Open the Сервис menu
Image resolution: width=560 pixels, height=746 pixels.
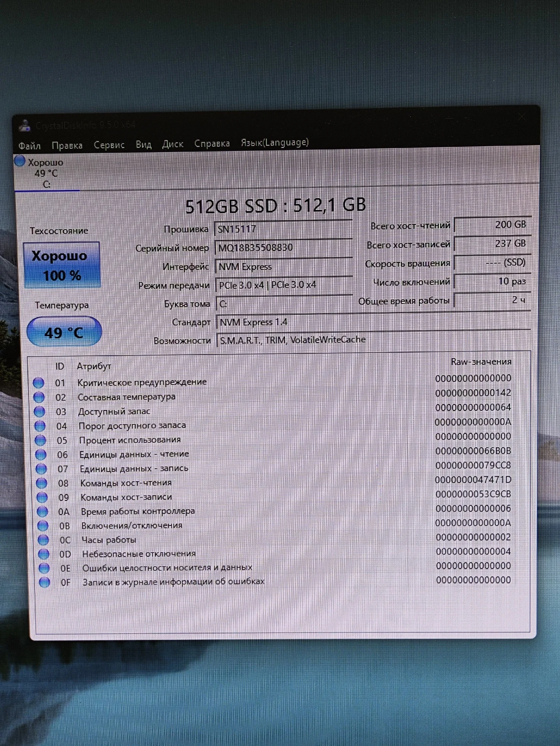[x=109, y=145]
